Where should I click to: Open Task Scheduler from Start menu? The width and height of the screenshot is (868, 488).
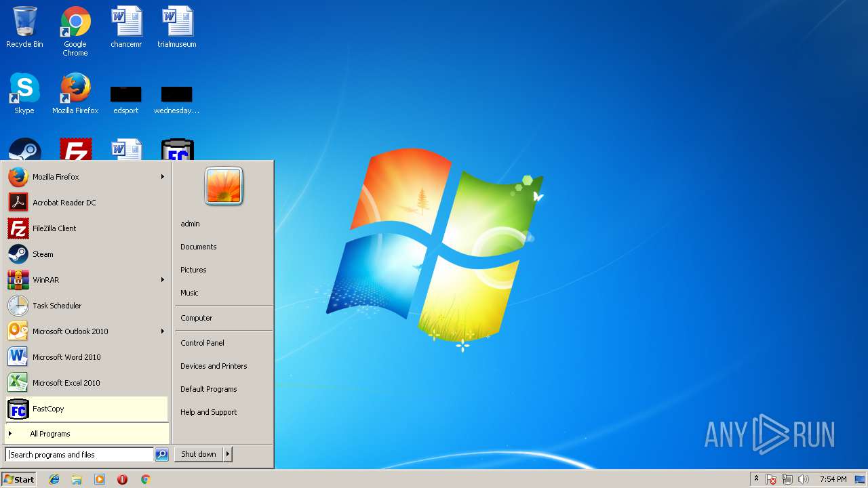click(x=86, y=306)
